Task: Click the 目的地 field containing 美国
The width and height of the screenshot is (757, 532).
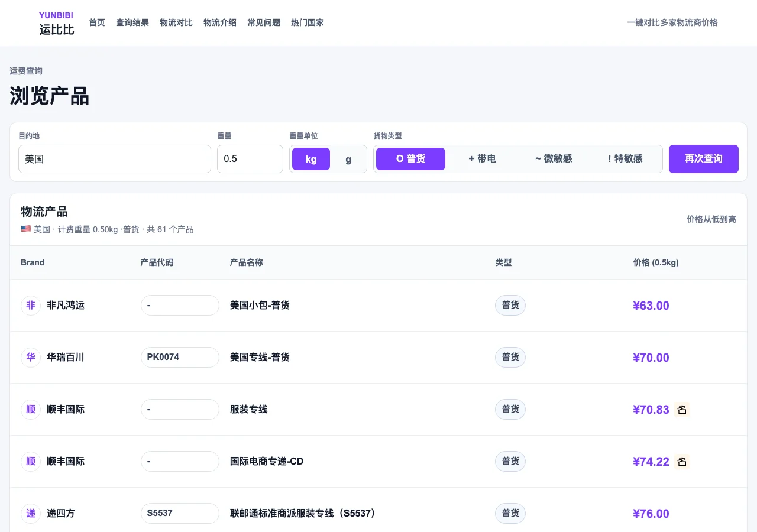Action: click(115, 159)
